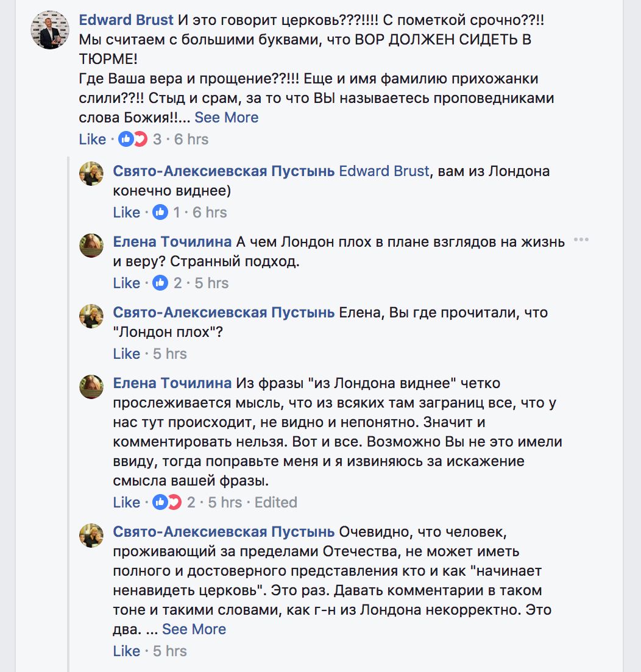Click the '6 hrs' timestamp on the top comment
641x672 pixels.
tap(191, 140)
